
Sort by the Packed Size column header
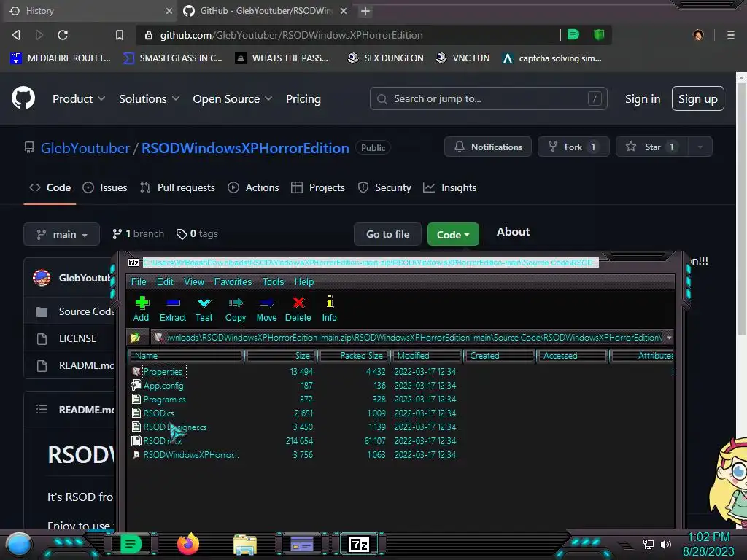pos(355,356)
